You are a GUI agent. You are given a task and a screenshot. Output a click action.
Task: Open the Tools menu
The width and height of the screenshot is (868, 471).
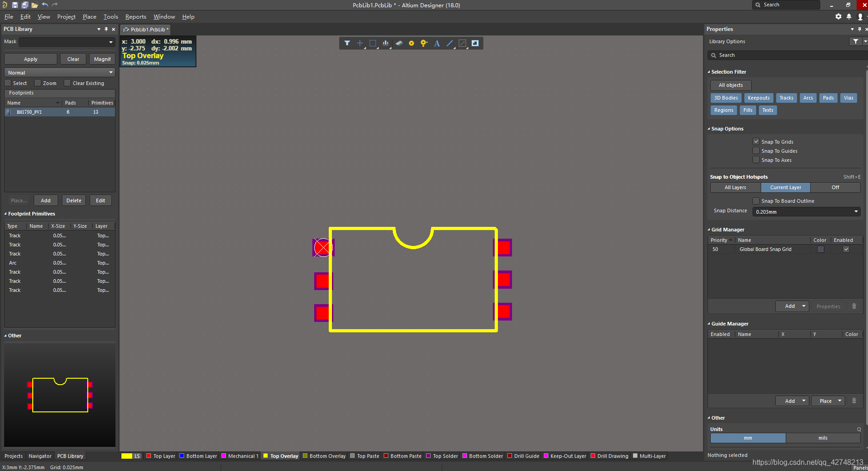click(x=110, y=17)
